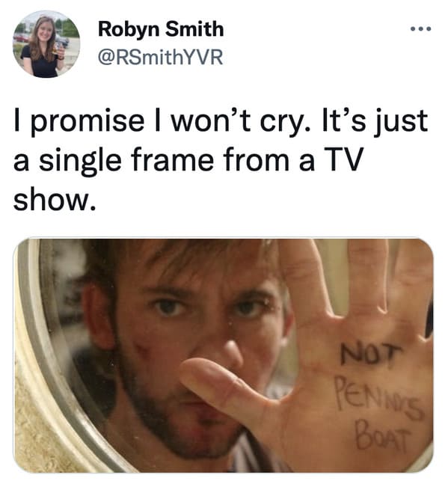The width and height of the screenshot is (448, 484).
Task: Select the word "show." in the tweet
Action: [55, 200]
